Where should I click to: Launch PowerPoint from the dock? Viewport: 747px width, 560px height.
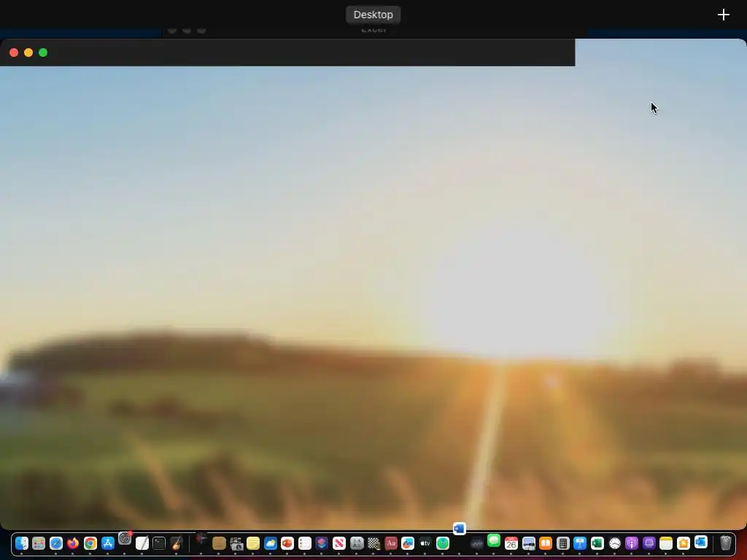point(287,543)
